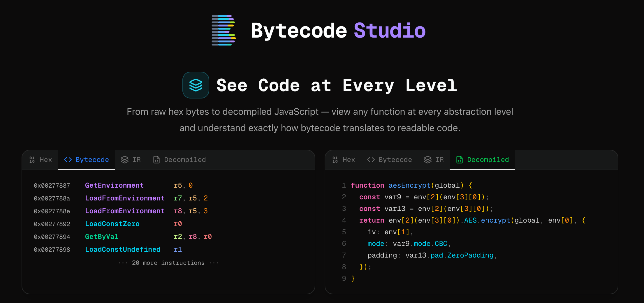Click the green file icon on right Decompiled tab
644x303 pixels.
click(x=460, y=160)
